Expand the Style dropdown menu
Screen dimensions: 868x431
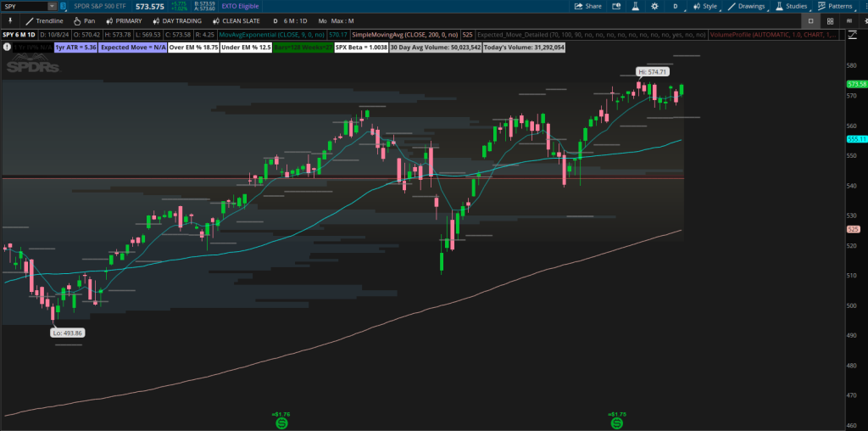pos(705,6)
